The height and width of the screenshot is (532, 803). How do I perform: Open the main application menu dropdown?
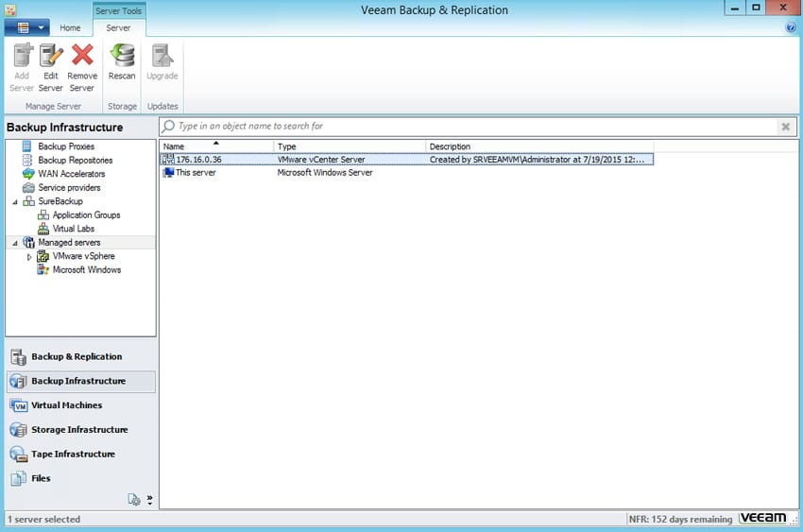point(27,27)
